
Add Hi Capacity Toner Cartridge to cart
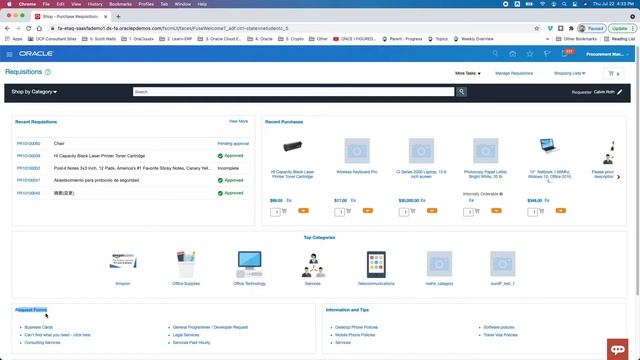[x=284, y=211]
